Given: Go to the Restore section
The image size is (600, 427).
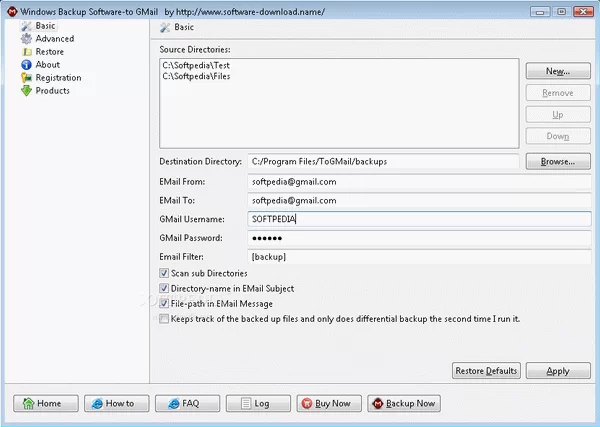Looking at the screenshot, I should tap(50, 52).
